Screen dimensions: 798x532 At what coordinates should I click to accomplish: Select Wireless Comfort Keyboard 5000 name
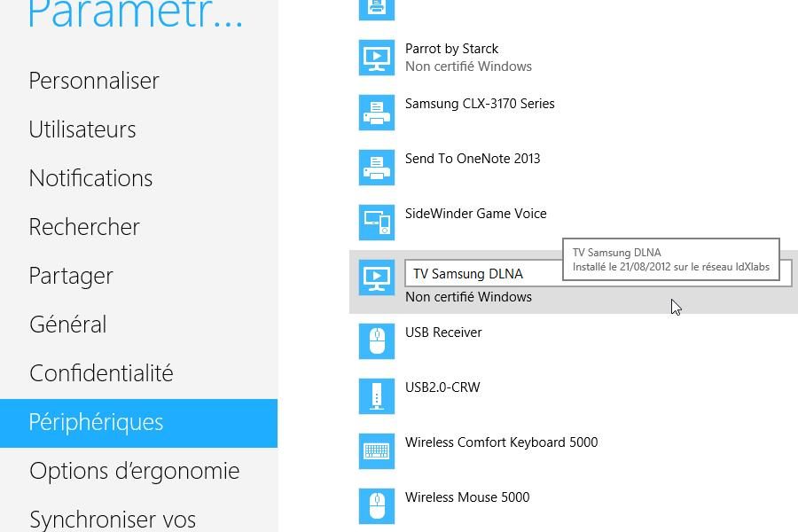[x=501, y=442]
